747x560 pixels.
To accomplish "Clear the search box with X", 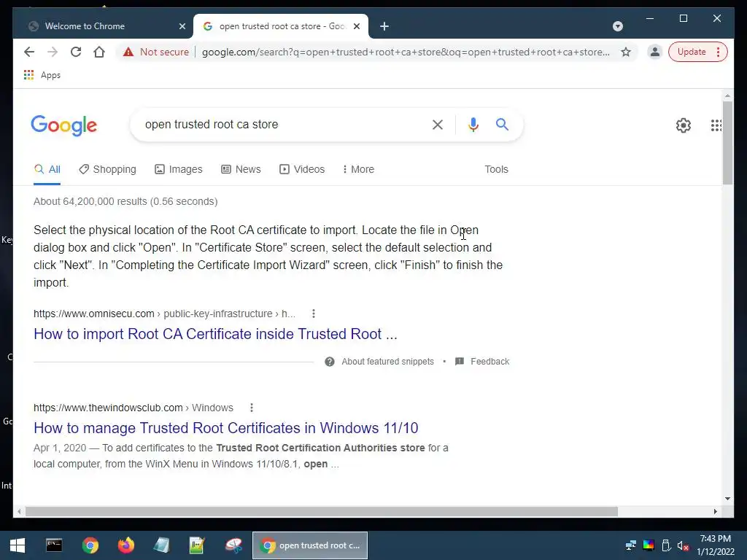I will 438,125.
